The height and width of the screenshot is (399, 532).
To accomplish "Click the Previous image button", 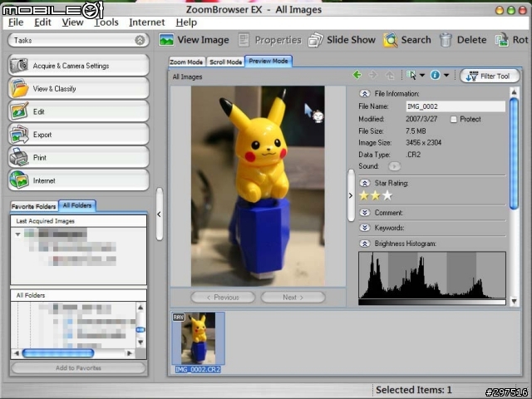I will (x=223, y=298).
